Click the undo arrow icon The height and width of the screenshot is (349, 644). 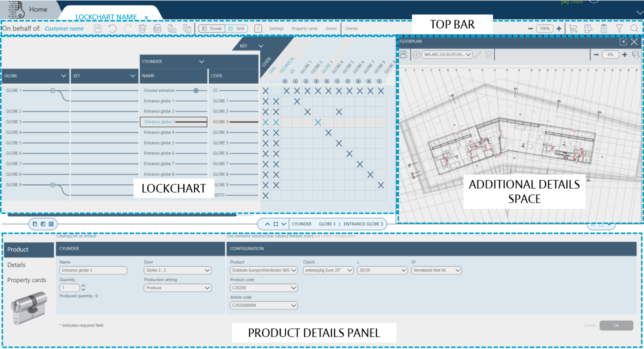click(112, 28)
